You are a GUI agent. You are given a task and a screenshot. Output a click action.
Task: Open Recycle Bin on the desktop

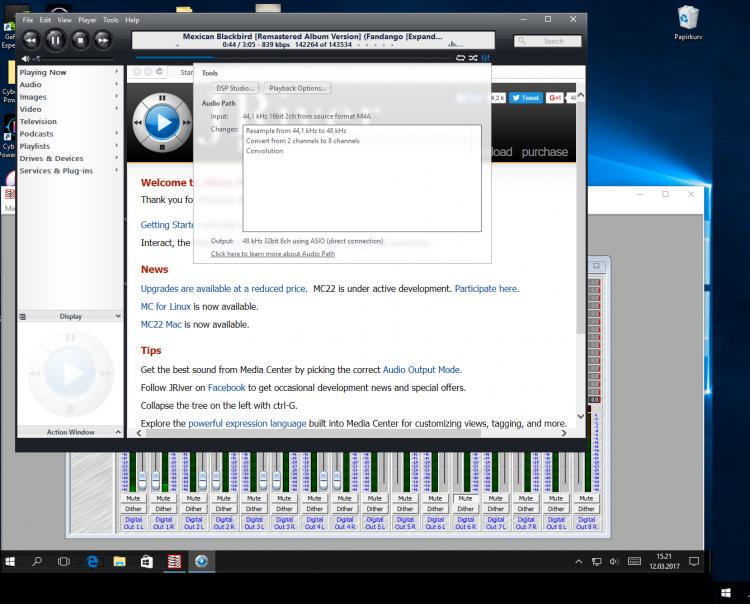point(687,17)
